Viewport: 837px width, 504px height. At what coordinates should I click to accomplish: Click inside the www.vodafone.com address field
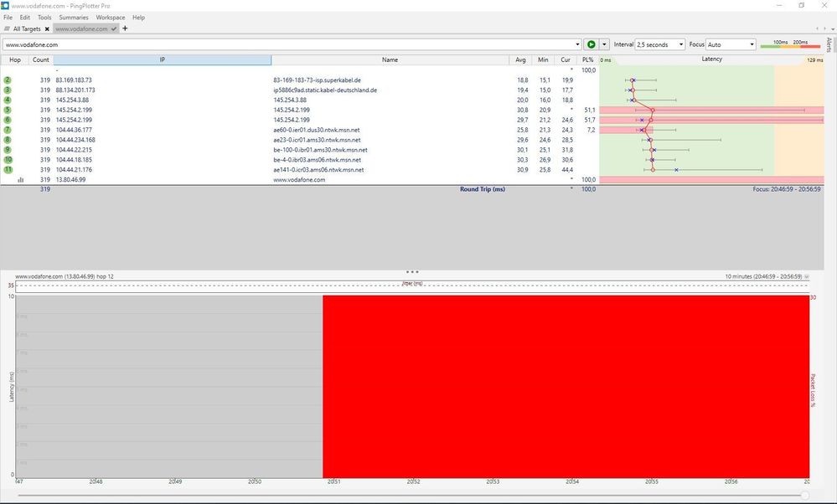tap(251, 44)
